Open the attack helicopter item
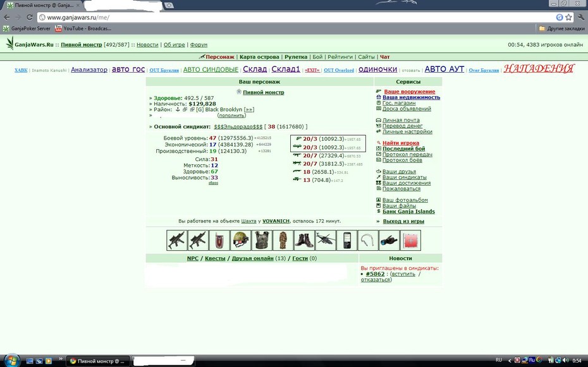Screen dimensions: 588x367 [326, 241]
